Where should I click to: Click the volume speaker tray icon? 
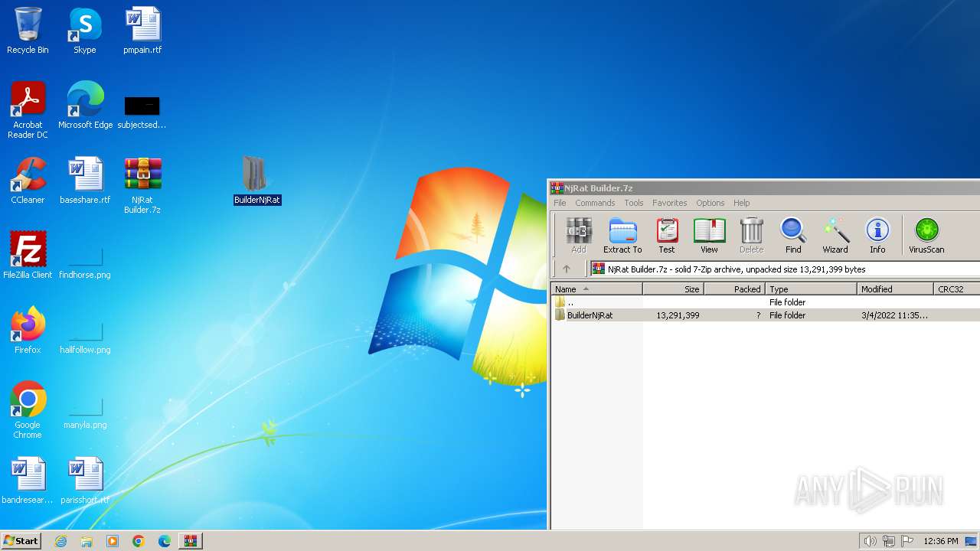click(870, 541)
